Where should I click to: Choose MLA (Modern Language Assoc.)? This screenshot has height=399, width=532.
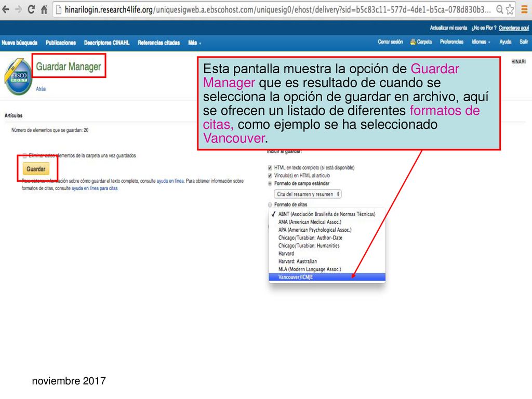point(327,269)
